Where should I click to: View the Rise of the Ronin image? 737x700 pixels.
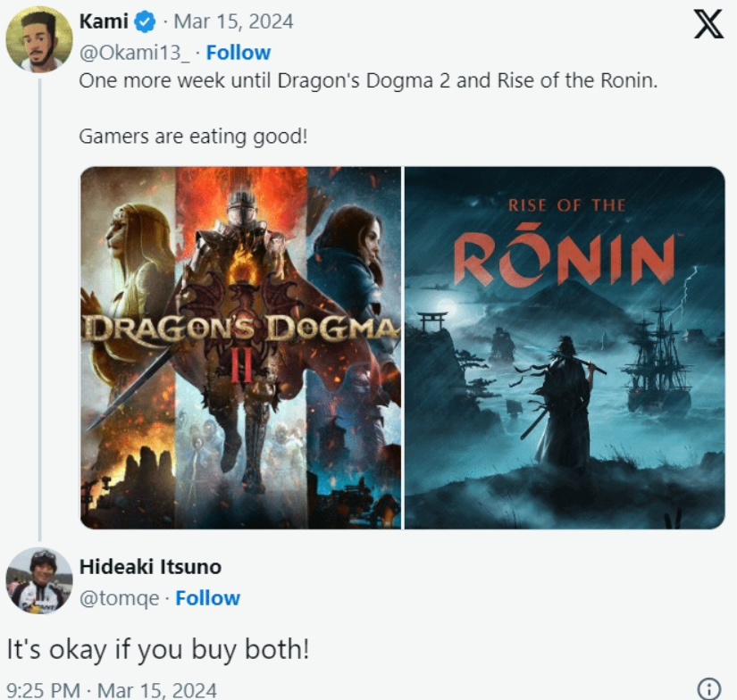pyautogui.click(x=565, y=347)
